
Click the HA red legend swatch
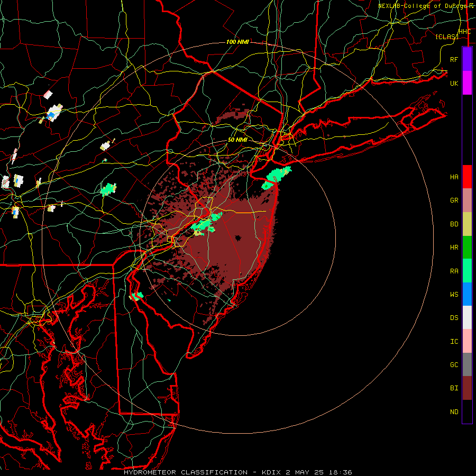[467, 177]
